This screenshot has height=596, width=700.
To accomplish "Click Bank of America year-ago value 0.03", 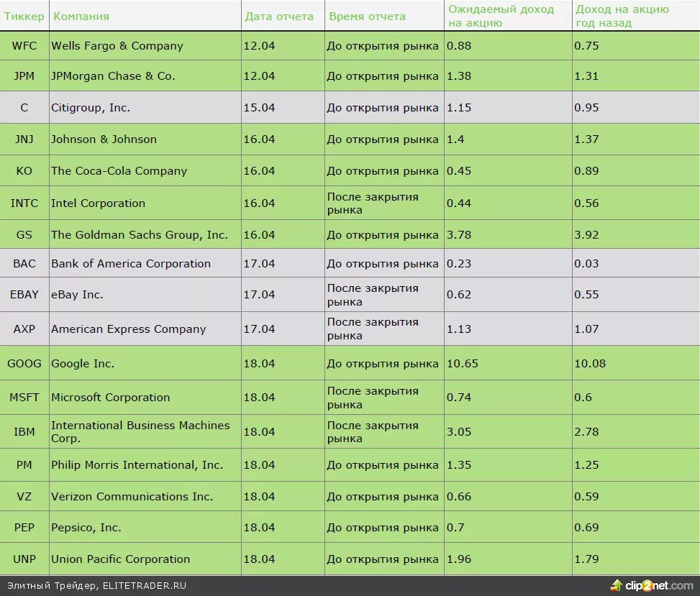I will 586,263.
